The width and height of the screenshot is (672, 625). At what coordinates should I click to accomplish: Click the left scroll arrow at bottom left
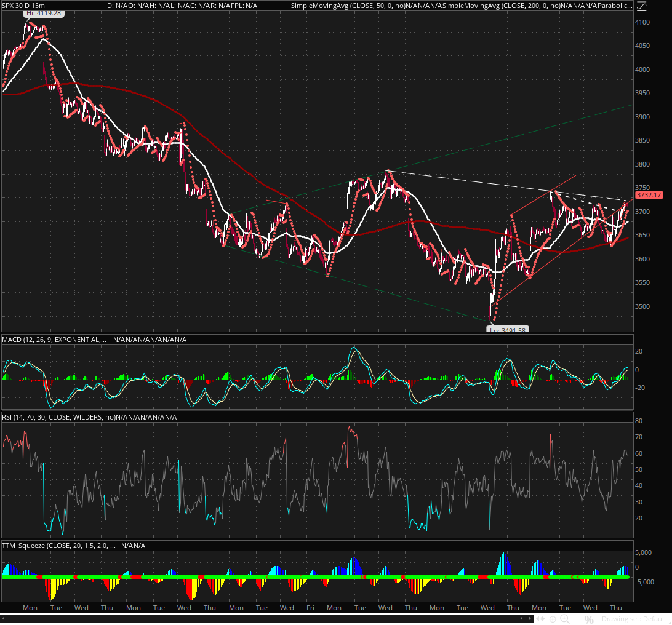coord(3,619)
